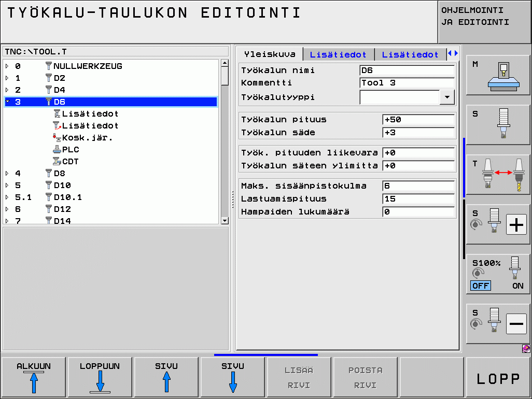This screenshot has height=399, width=532.
Task: Expand tool 4 D8 tree node
Action: (7, 173)
